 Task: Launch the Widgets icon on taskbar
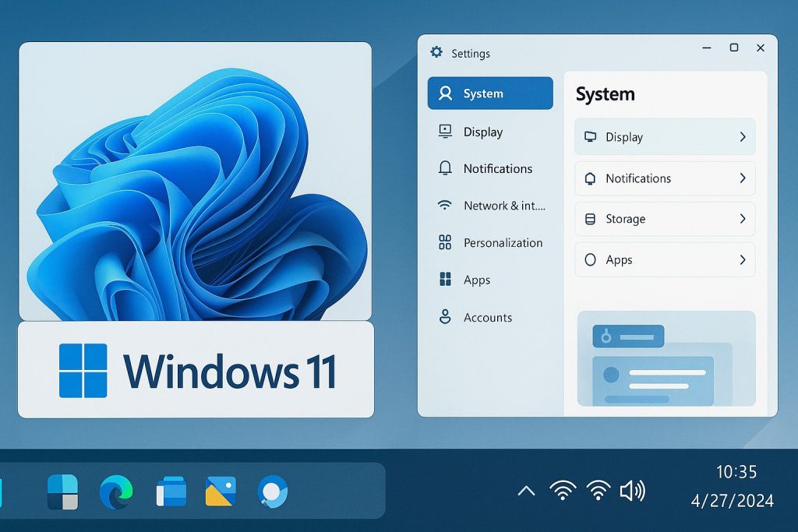(x=62, y=492)
